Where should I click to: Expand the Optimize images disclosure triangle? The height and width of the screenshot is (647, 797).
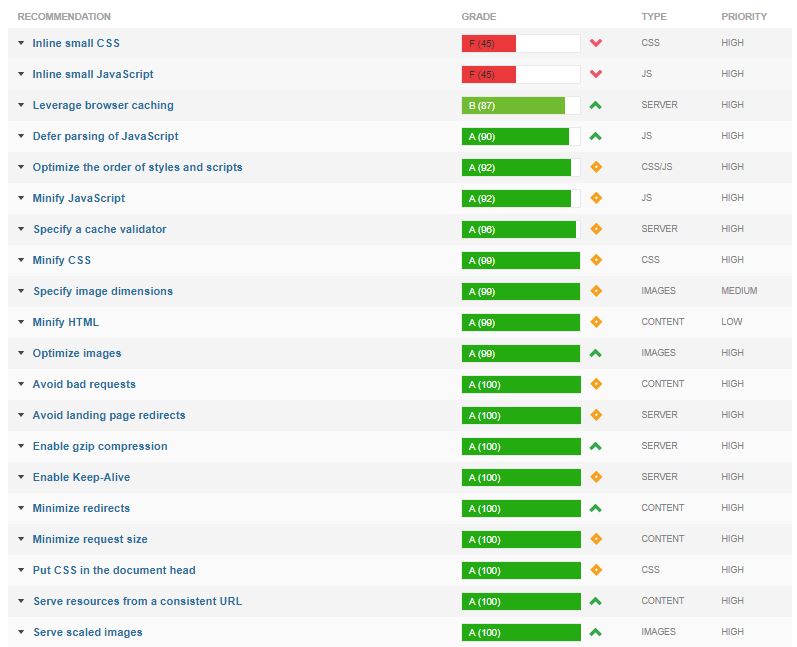tap(21, 353)
